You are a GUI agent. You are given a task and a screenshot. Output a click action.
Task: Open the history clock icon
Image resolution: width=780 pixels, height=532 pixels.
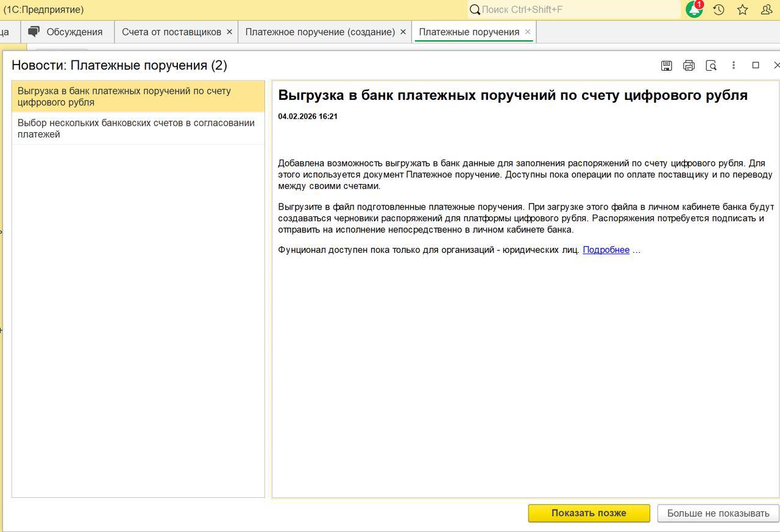(718, 10)
